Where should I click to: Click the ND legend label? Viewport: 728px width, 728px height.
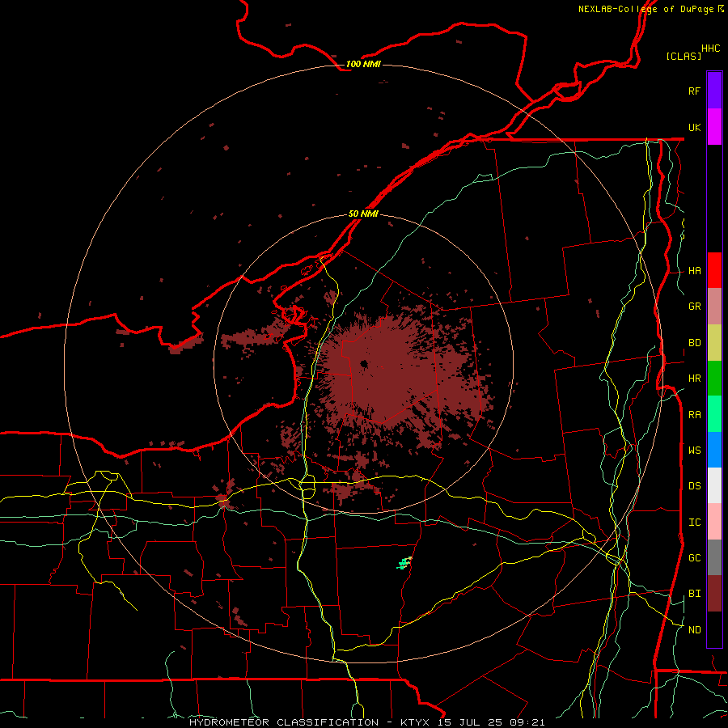(x=694, y=630)
